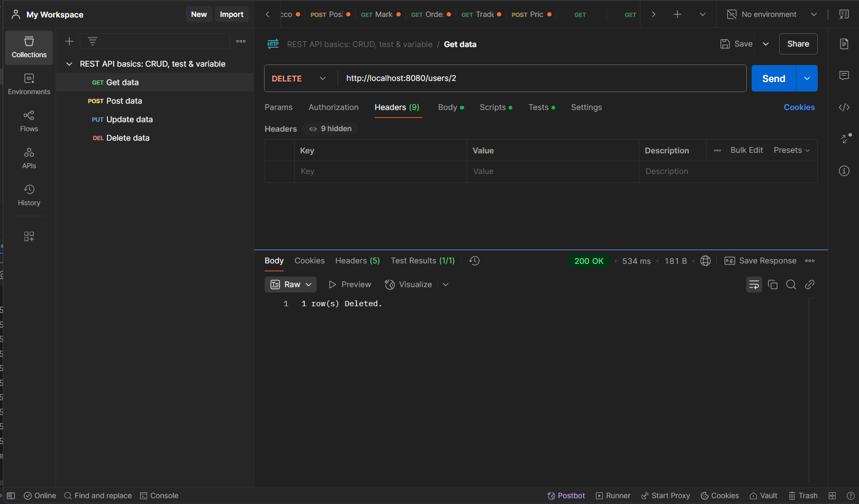Open the environment quick look icon
This screenshot has height=504, width=859.
pyautogui.click(x=844, y=14)
